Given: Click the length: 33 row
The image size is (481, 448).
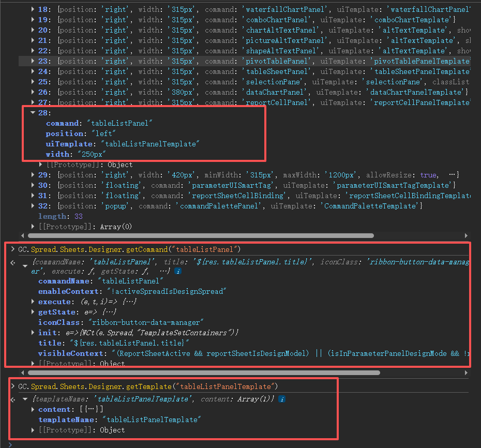Looking at the screenshot, I should click(x=61, y=216).
